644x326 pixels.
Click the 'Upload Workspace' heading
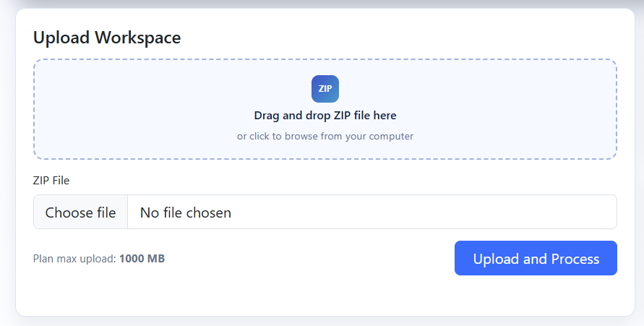(x=107, y=38)
